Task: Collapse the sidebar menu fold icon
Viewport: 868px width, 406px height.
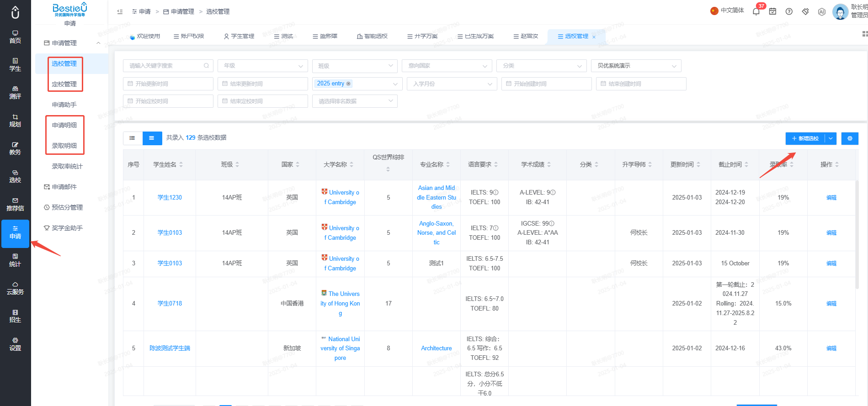Action: (x=120, y=11)
